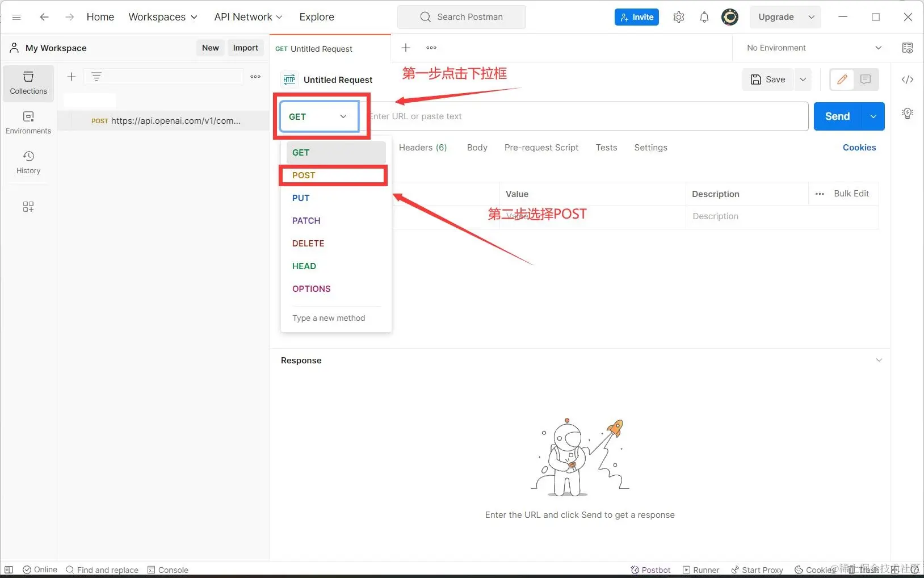Open the code snippet panel
The height and width of the screenshot is (578, 924).
[x=908, y=79]
